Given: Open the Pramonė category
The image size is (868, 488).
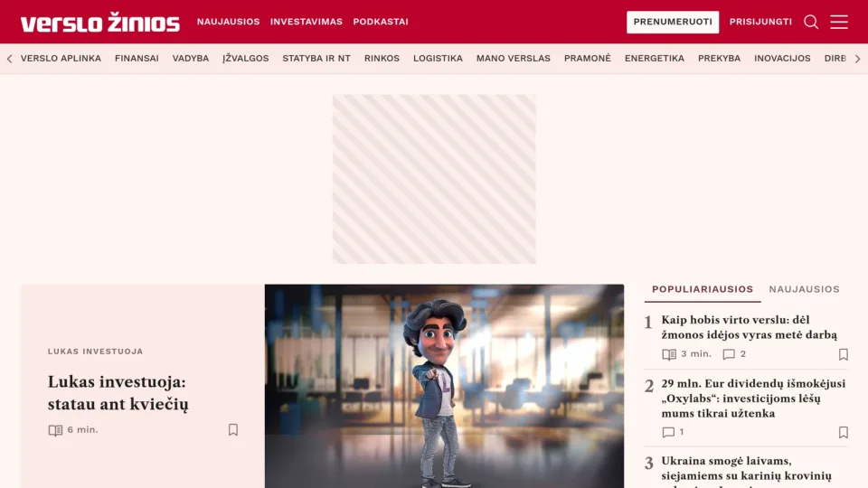Looking at the screenshot, I should (588, 58).
